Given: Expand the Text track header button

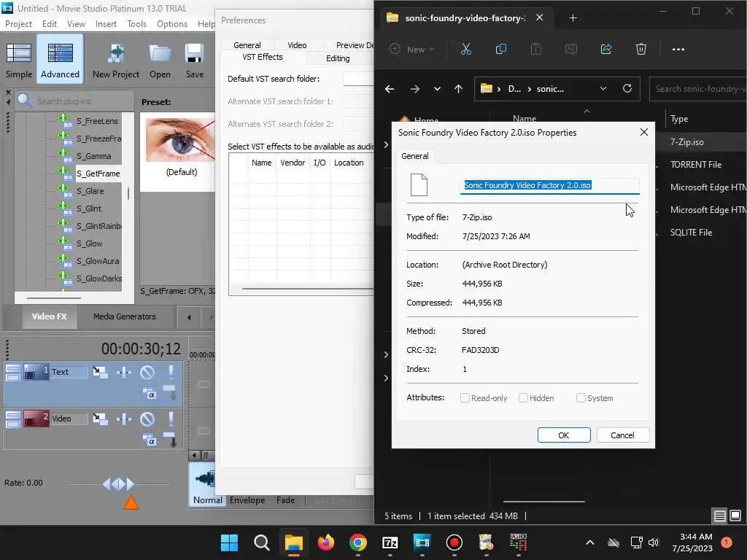Looking at the screenshot, I should coord(13,372).
